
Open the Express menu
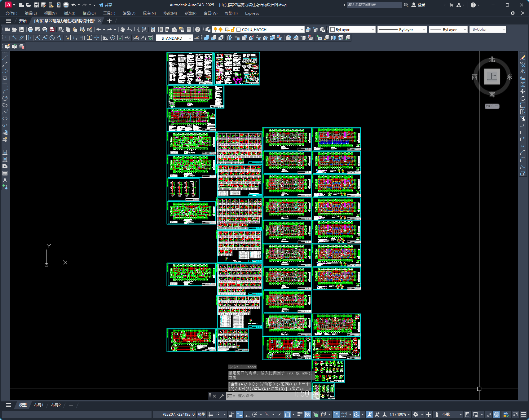252,13
